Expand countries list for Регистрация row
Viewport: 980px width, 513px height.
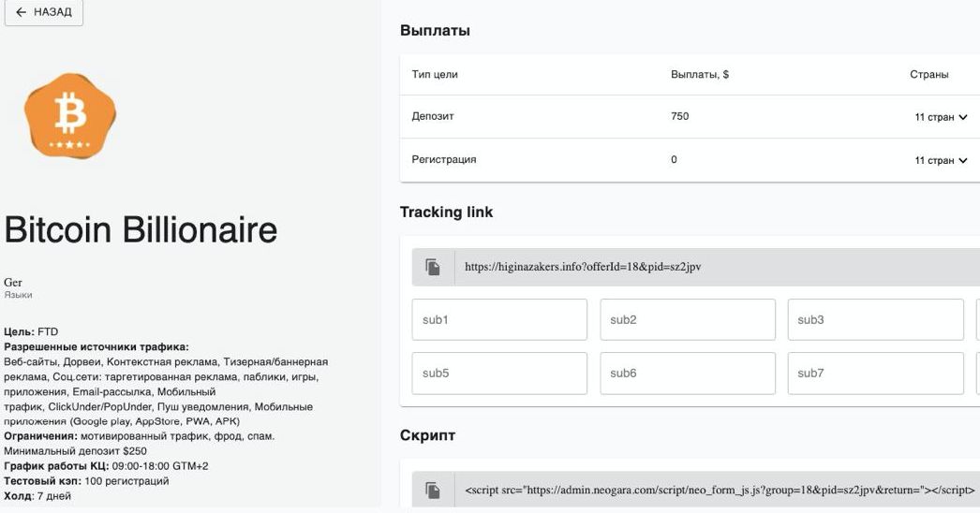click(940, 160)
